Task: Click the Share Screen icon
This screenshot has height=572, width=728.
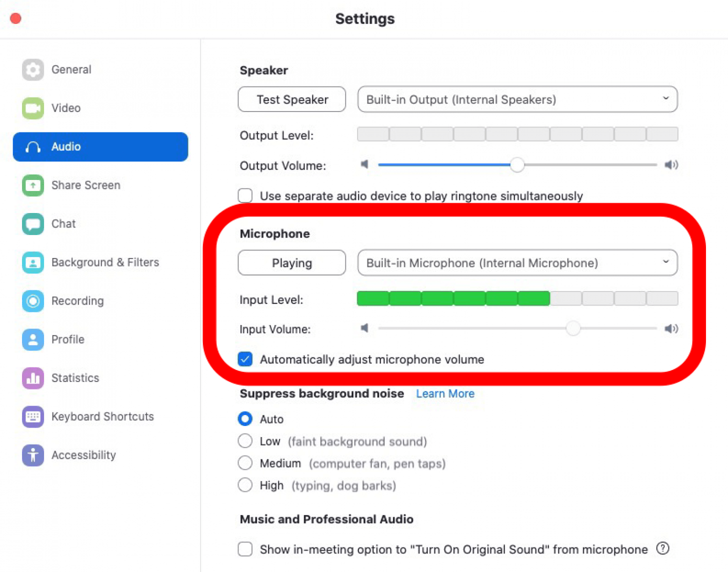Action: 33,185
